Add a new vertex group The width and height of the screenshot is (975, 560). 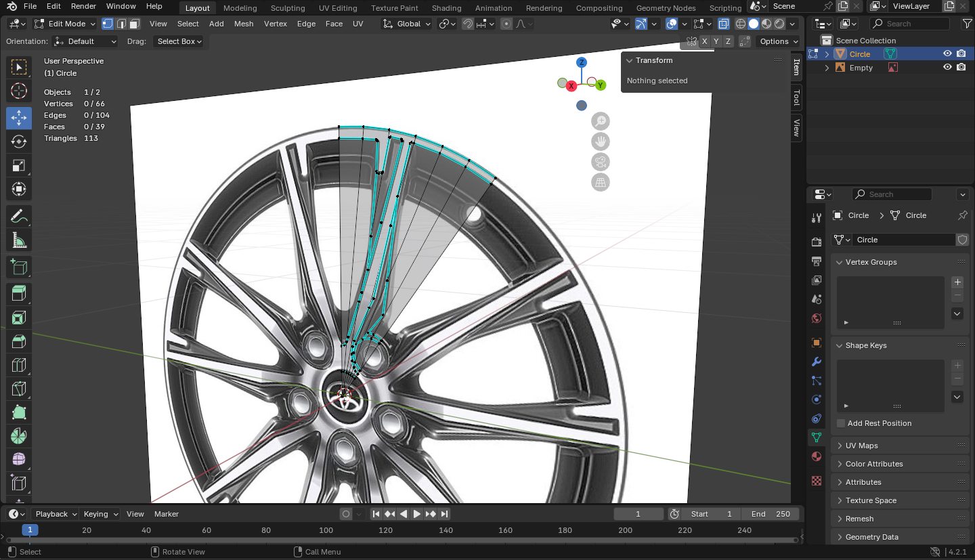[x=957, y=282]
